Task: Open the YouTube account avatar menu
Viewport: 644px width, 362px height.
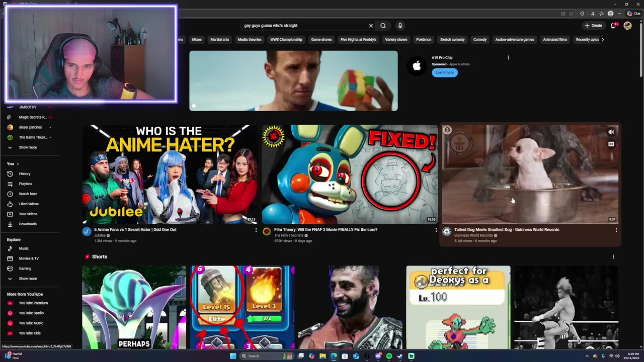Action: tap(627, 26)
